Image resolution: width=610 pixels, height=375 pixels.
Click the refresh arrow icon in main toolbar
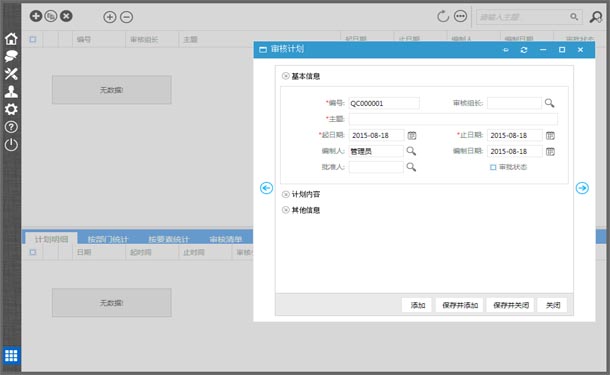click(443, 16)
